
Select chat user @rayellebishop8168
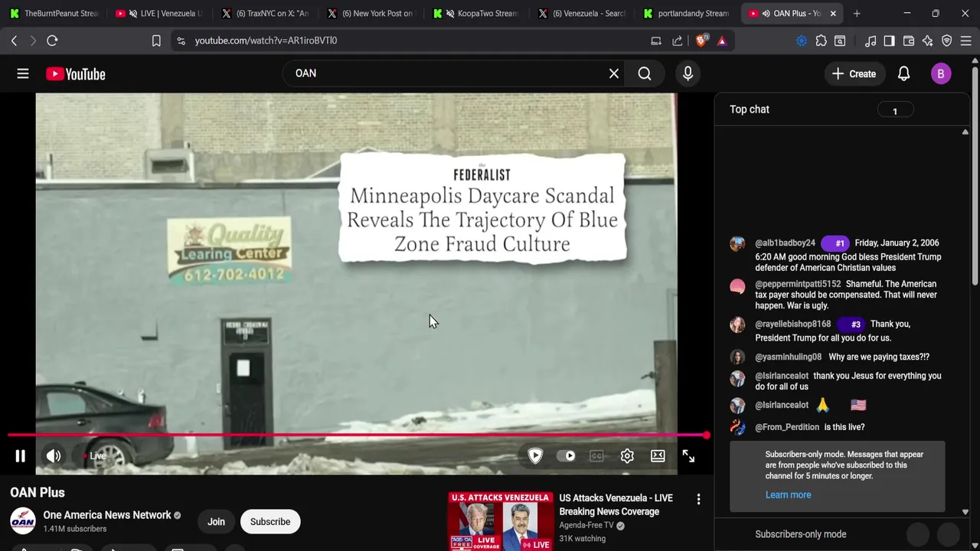(792, 324)
